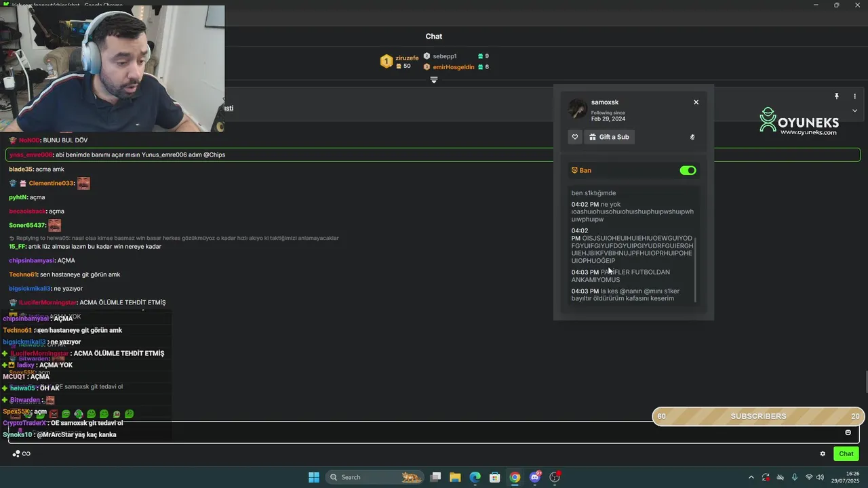The image size is (868, 488).
Task: Open Discord from the taskbar
Action: (x=535, y=477)
